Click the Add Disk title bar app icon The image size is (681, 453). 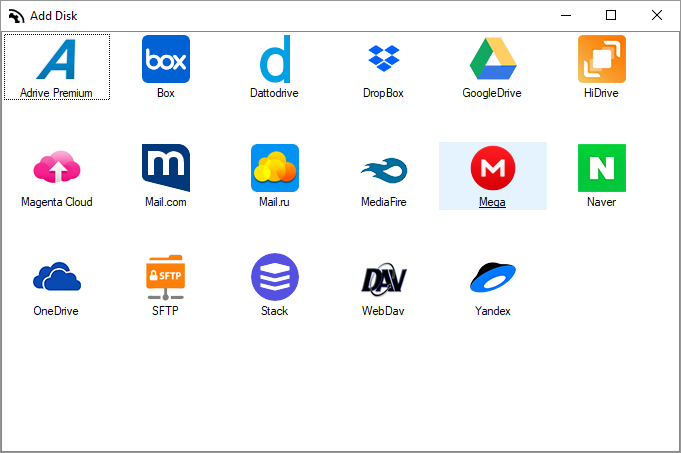click(17, 16)
